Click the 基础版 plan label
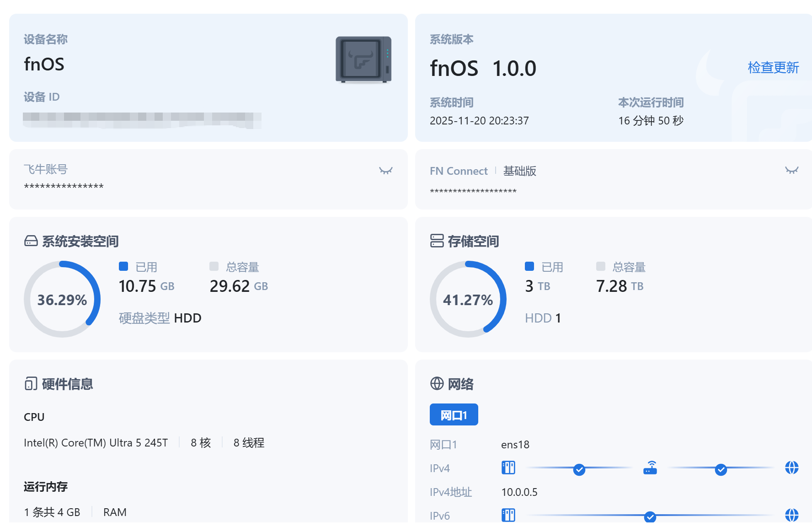 pos(520,171)
